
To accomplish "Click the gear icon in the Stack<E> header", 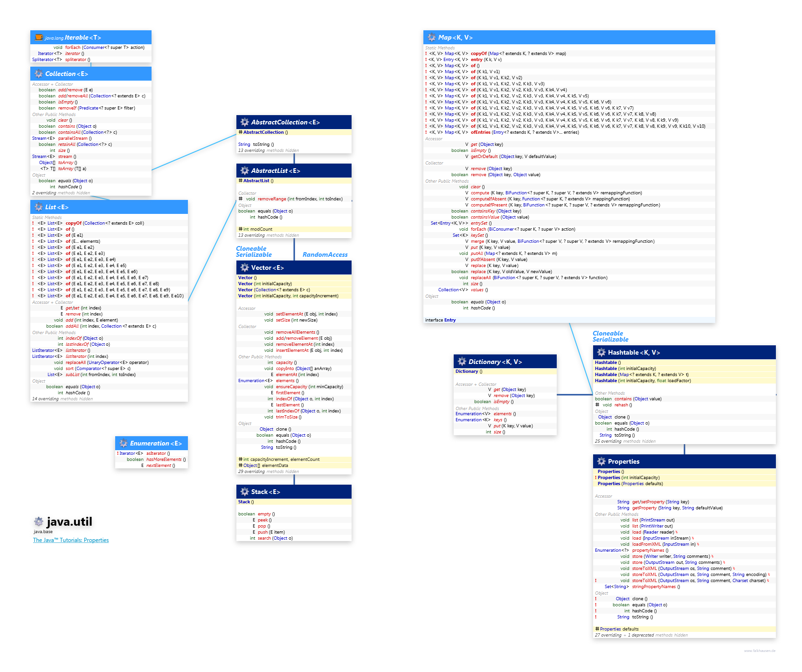I will 244,492.
